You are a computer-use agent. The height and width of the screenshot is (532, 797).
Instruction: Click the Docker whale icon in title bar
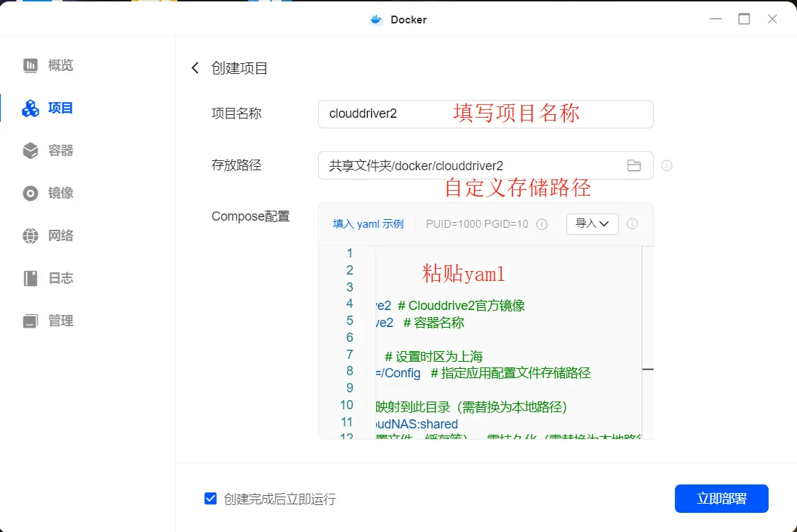click(x=375, y=19)
